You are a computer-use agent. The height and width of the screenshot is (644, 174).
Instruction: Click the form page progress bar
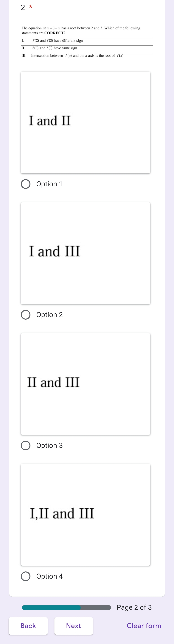[66, 607]
